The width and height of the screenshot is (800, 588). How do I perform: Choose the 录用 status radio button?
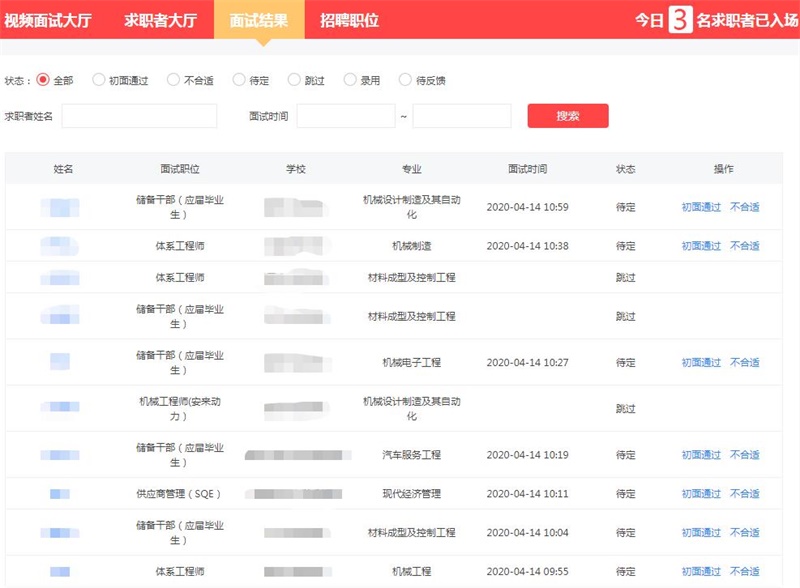click(349, 80)
